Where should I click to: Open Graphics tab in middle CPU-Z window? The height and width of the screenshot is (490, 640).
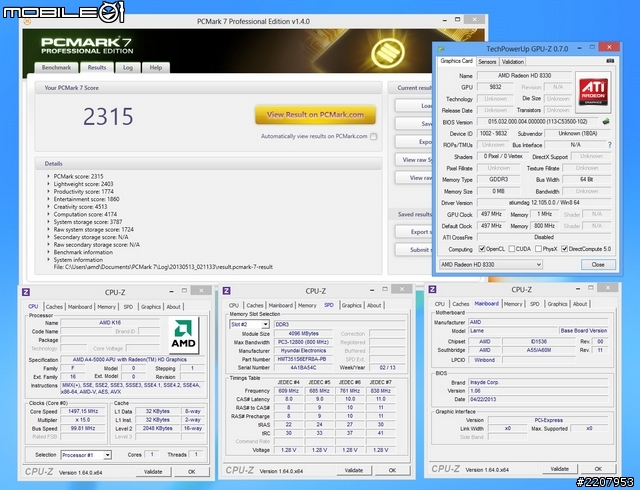tap(351, 305)
